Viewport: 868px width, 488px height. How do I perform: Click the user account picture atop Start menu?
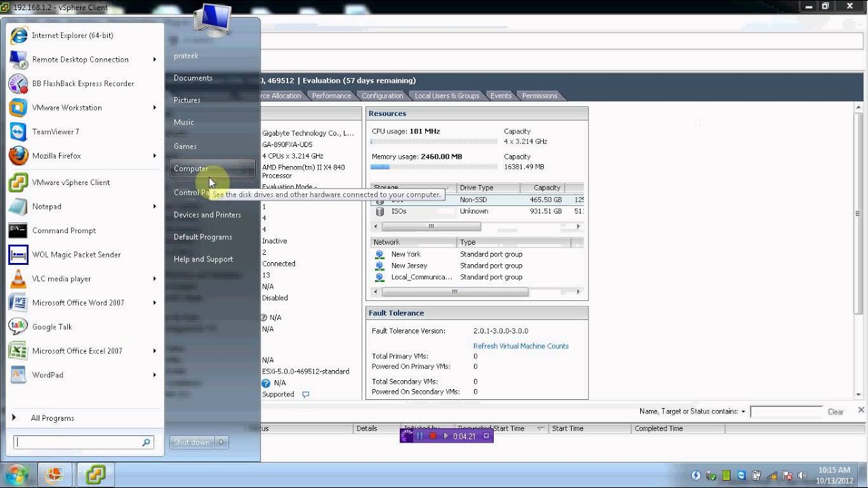[213, 21]
